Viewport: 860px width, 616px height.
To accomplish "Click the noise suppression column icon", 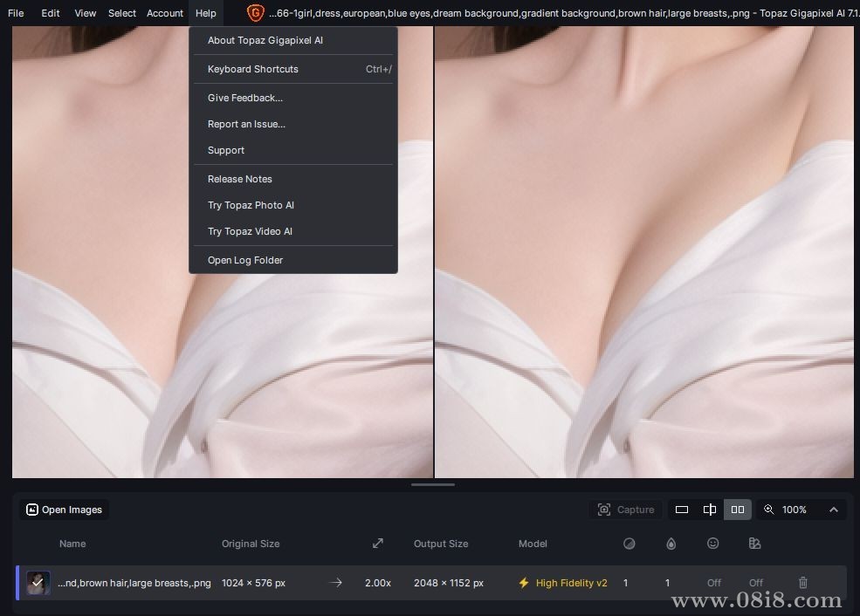I will [630, 544].
